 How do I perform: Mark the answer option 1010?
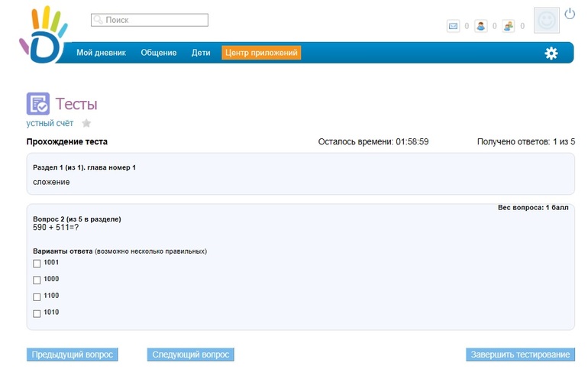click(x=37, y=314)
